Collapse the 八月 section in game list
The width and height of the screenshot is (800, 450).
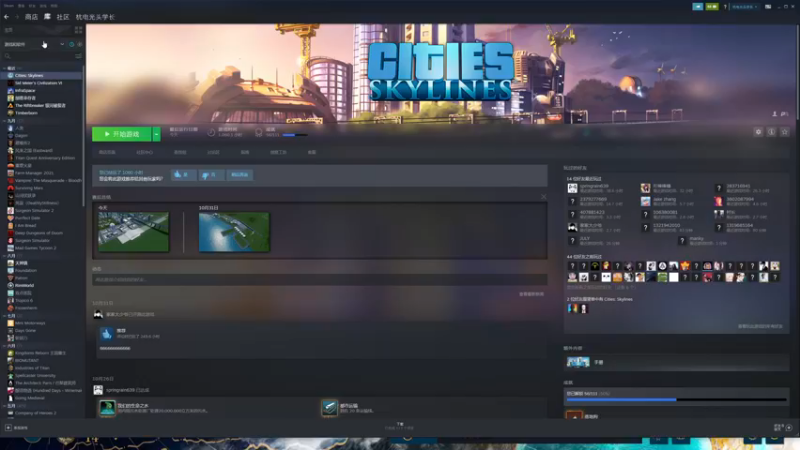5,256
